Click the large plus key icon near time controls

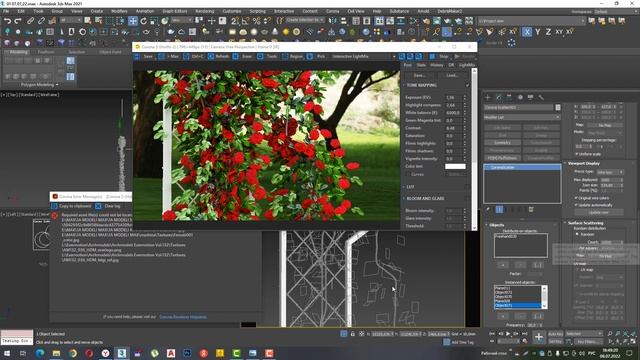pos(539,337)
